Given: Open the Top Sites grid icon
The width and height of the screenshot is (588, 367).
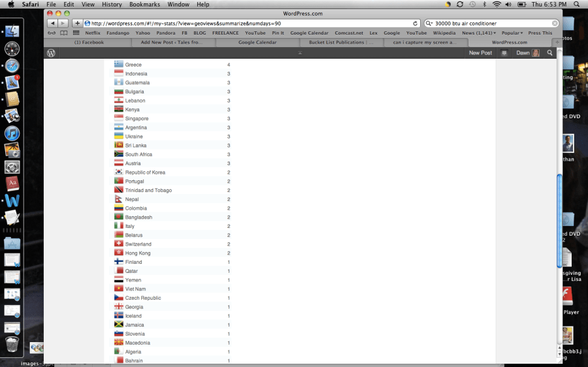Looking at the screenshot, I should (76, 33).
